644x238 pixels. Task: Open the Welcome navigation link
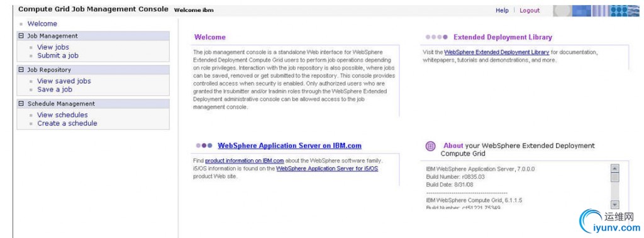42,24
